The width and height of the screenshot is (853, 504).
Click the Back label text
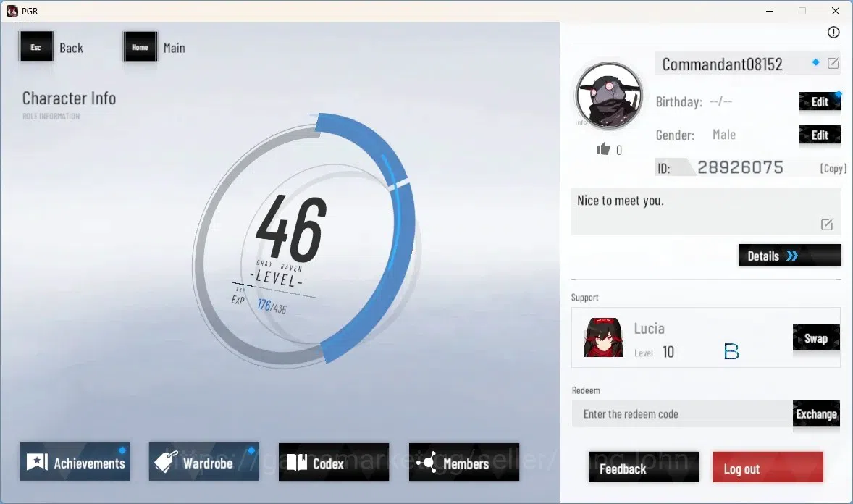point(71,48)
